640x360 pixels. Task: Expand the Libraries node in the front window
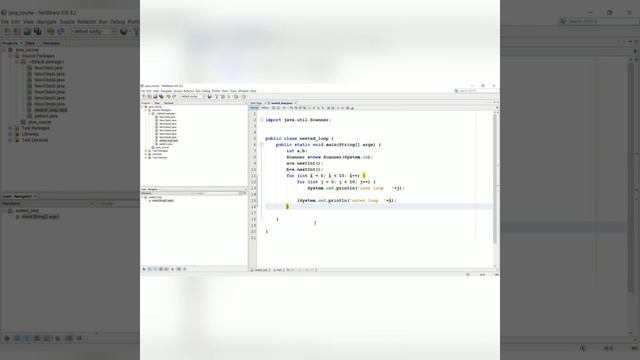(146, 154)
